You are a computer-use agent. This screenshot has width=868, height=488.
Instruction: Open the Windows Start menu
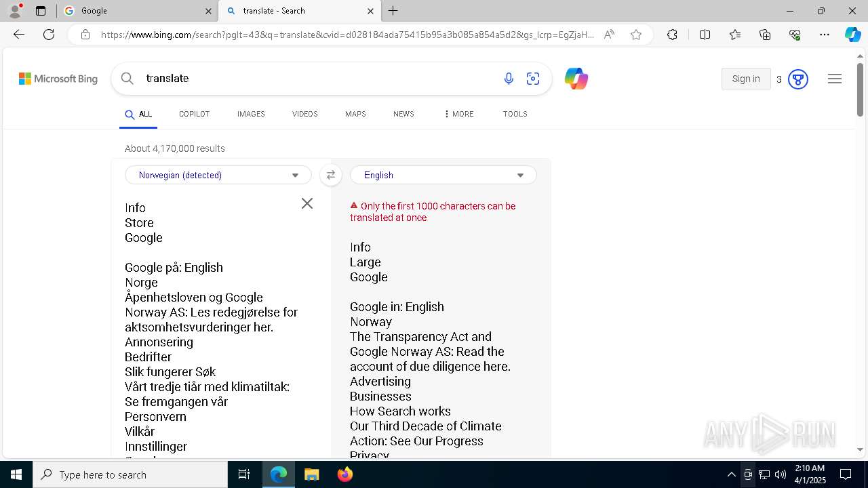16,474
